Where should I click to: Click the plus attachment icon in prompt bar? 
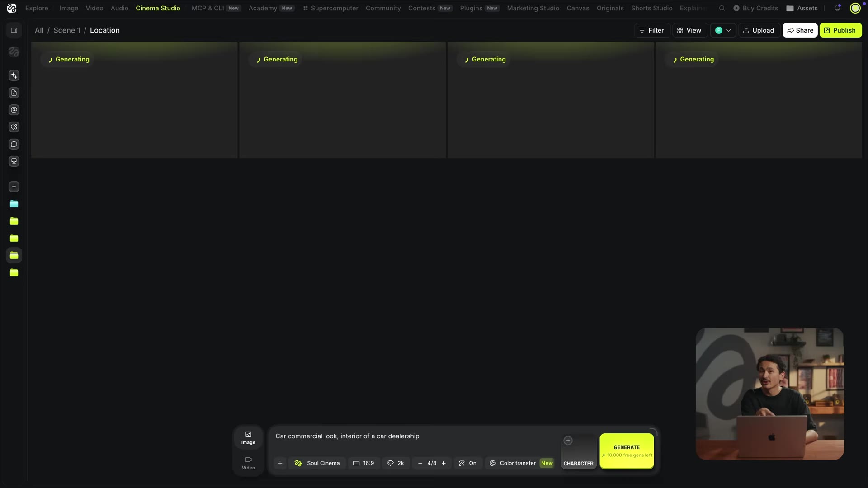point(280,463)
